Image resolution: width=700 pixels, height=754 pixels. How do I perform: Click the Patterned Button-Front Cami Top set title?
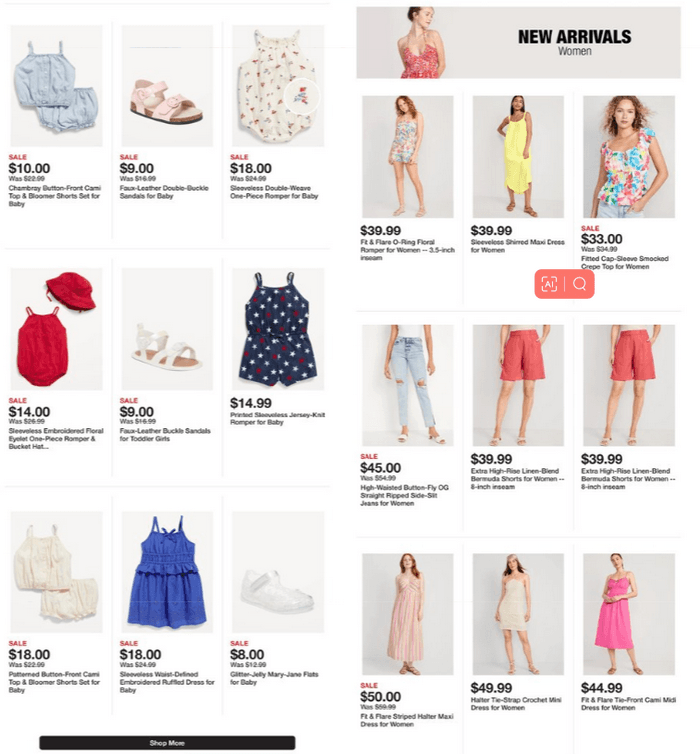coord(54,682)
